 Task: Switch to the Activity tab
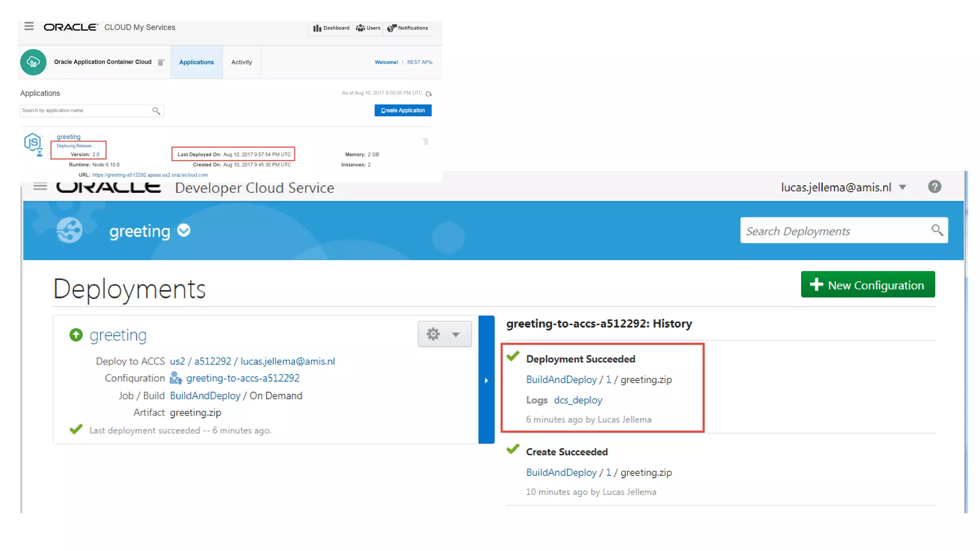tap(241, 62)
